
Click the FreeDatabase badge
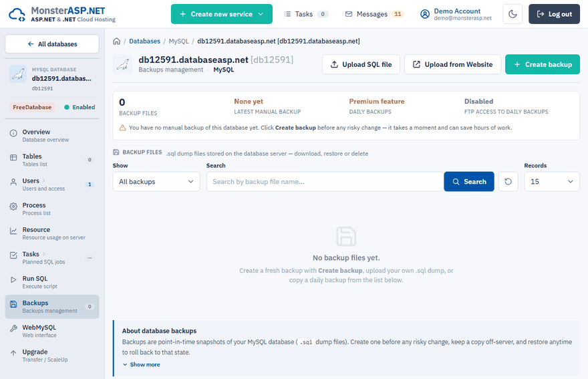32,107
